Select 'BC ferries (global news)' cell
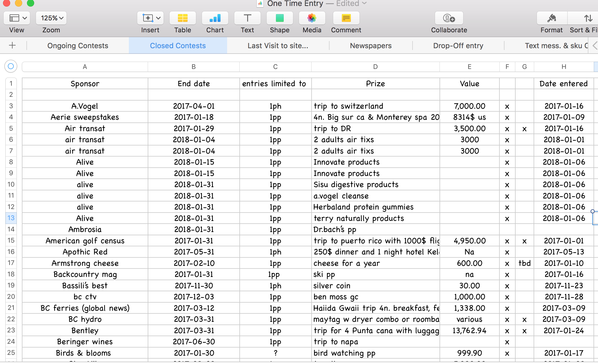The width and height of the screenshot is (598, 364). point(85,308)
